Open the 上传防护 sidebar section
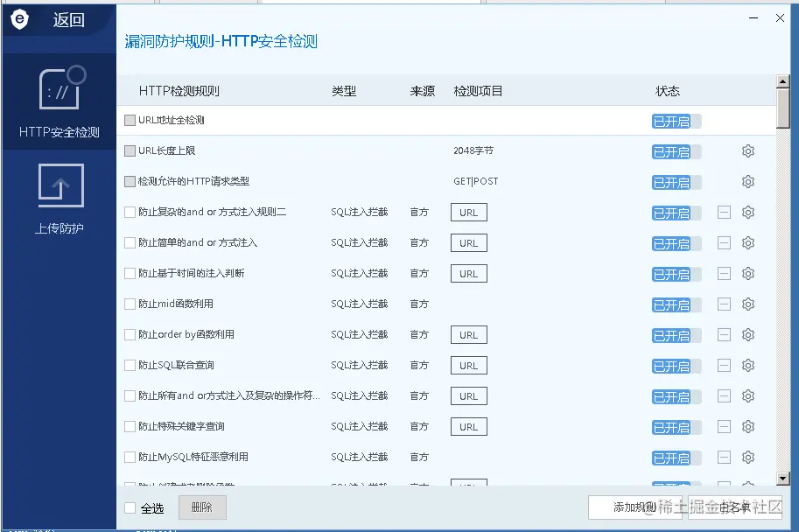This screenshot has height=532, width=799. click(60, 199)
